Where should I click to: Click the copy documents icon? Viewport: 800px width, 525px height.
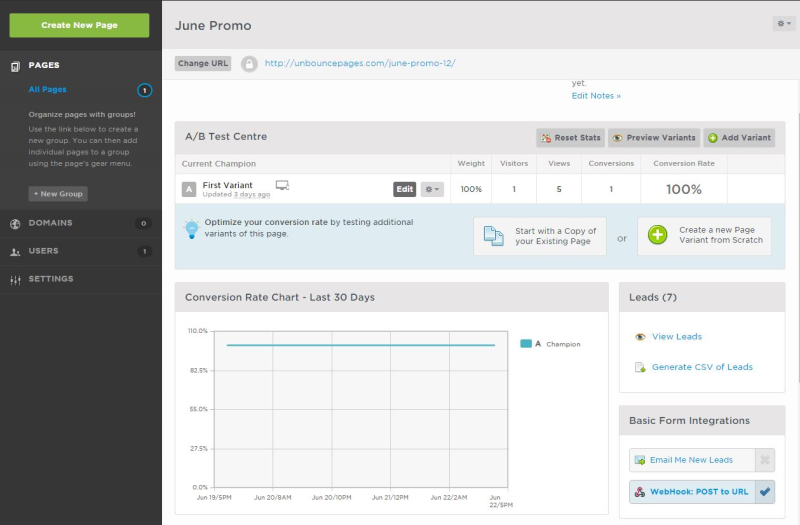click(x=493, y=236)
